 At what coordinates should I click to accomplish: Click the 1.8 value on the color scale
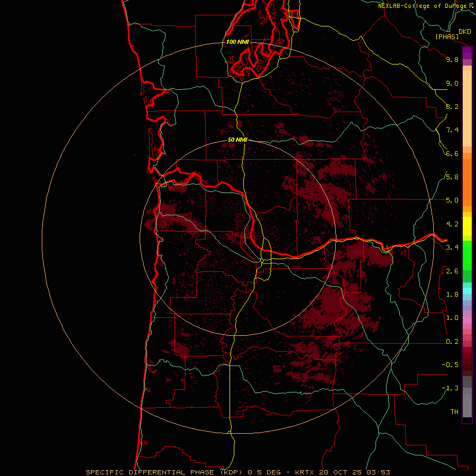452,295
